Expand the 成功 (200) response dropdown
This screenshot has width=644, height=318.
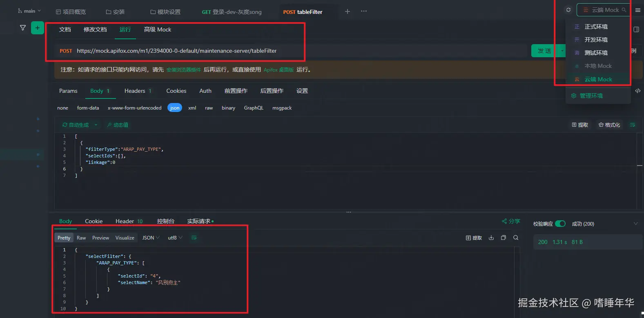635,224
